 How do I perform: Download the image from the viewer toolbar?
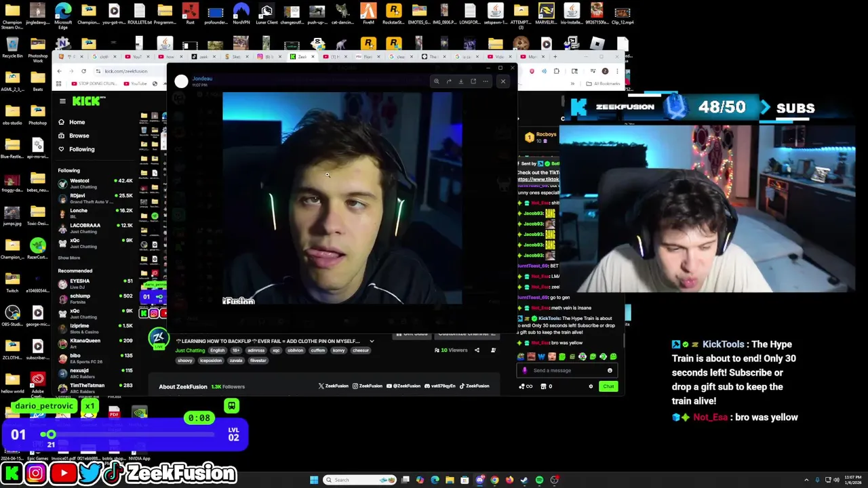point(461,81)
